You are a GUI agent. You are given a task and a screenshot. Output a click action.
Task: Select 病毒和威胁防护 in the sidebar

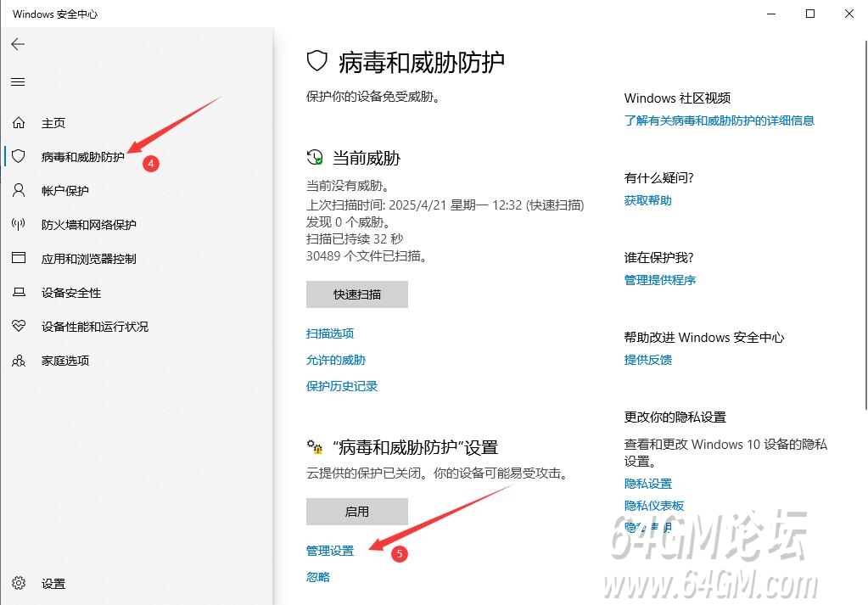coord(83,157)
